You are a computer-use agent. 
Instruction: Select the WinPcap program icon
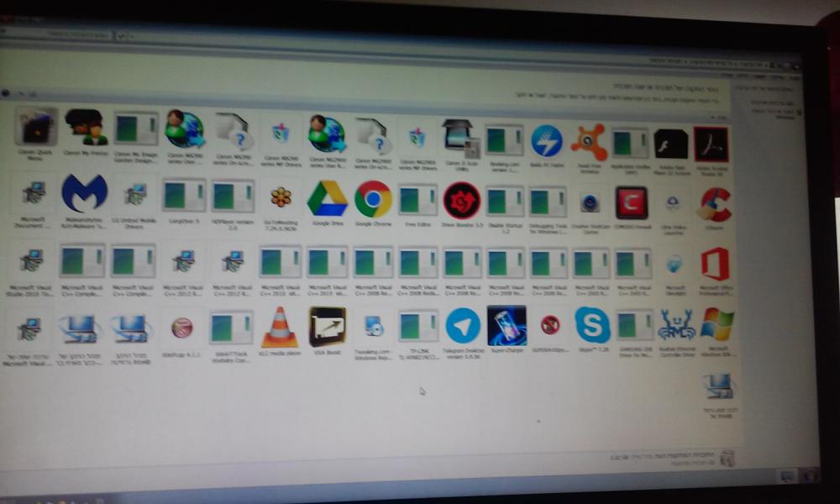pos(181,328)
